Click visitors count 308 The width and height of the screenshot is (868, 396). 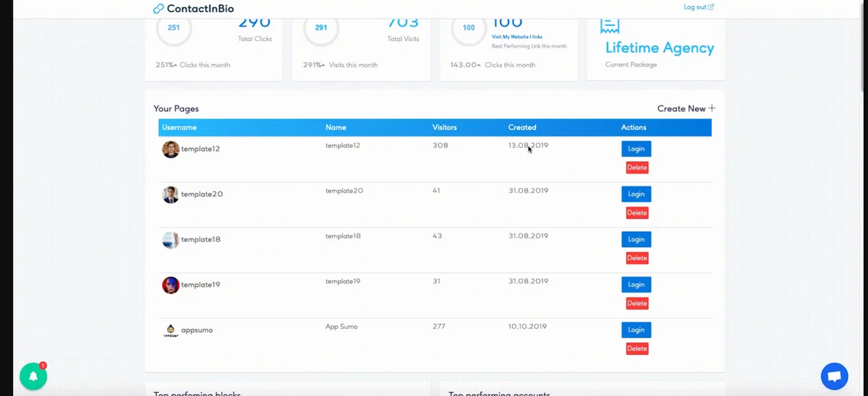pos(441,145)
